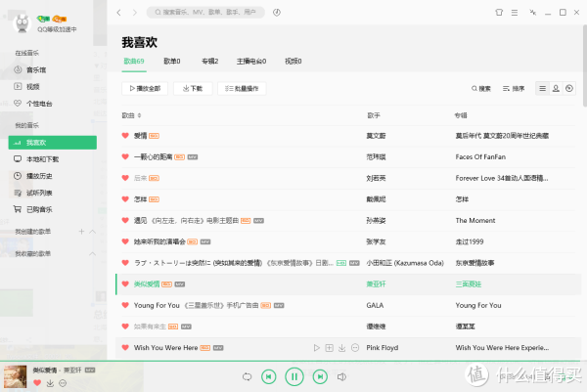The height and width of the screenshot is (392, 587).
Task: Open the MV badge for 一颗心的距离
Action: (x=193, y=157)
